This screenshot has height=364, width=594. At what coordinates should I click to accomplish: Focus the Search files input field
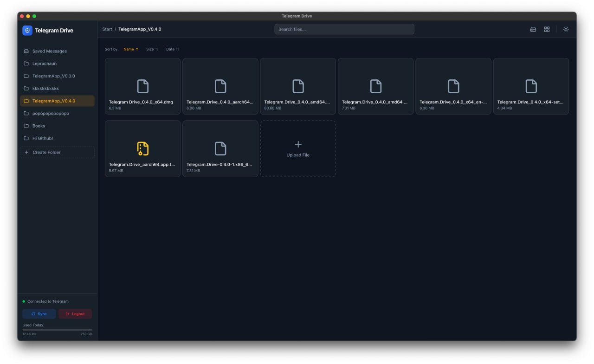[344, 29]
